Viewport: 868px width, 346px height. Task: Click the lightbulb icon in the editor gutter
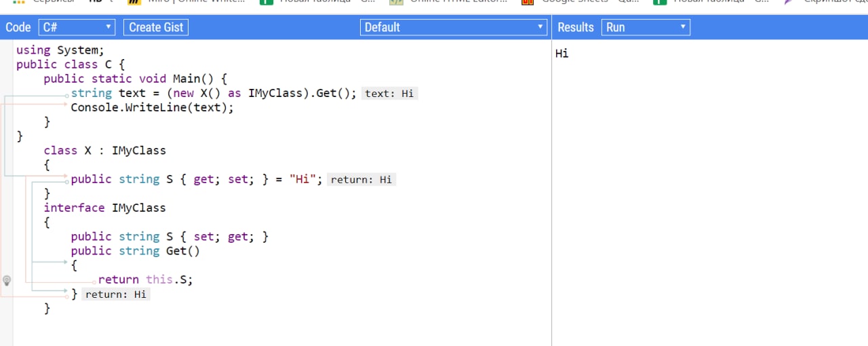click(7, 280)
